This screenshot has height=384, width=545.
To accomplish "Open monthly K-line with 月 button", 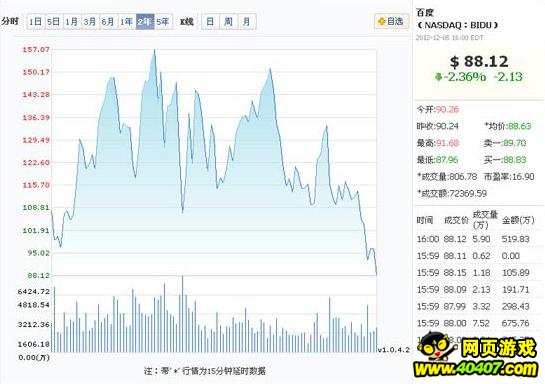I will click(247, 22).
